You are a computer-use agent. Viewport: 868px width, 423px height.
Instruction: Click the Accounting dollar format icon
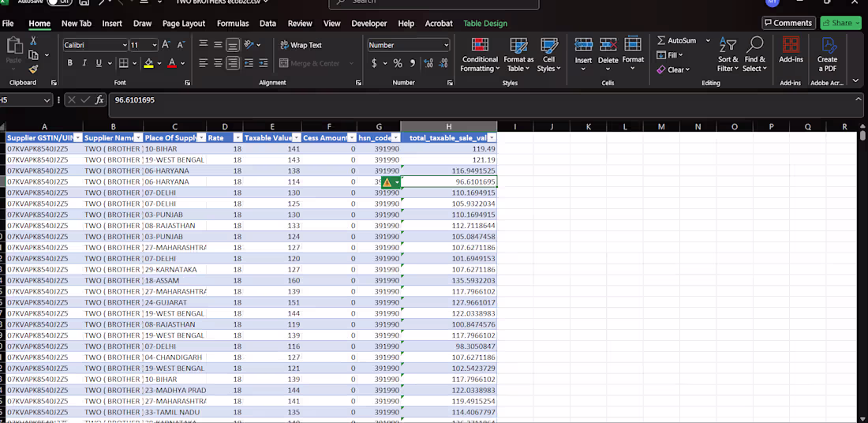coord(374,63)
